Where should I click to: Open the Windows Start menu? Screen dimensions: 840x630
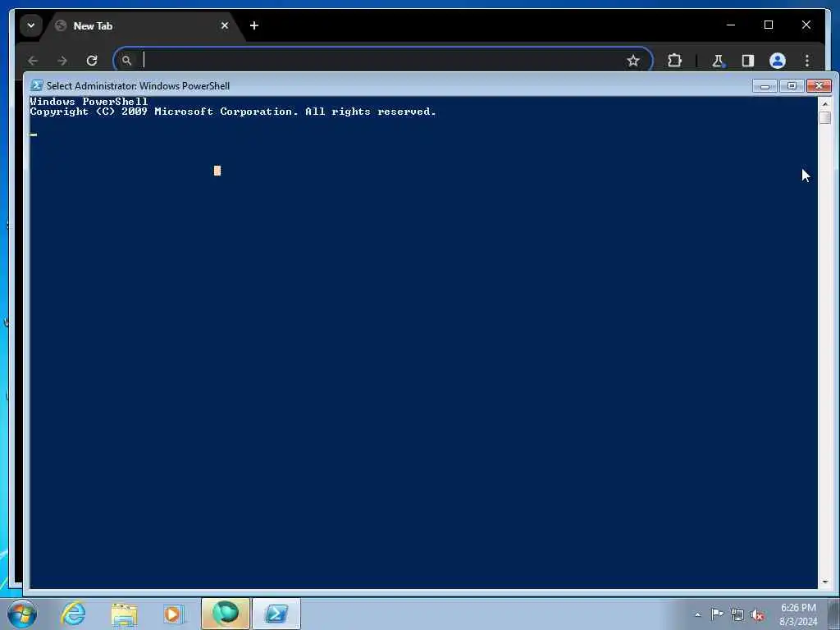click(x=22, y=614)
